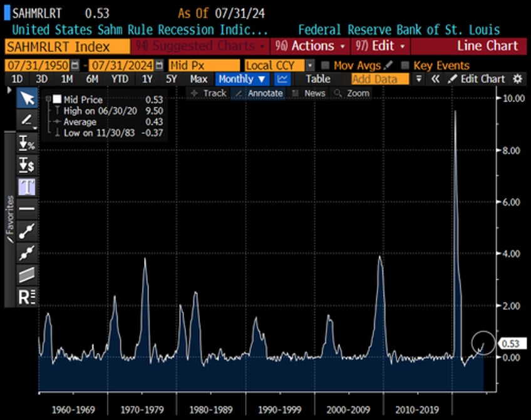Click the Mid Px field
Screen dimensions: 531x420
click(x=204, y=65)
